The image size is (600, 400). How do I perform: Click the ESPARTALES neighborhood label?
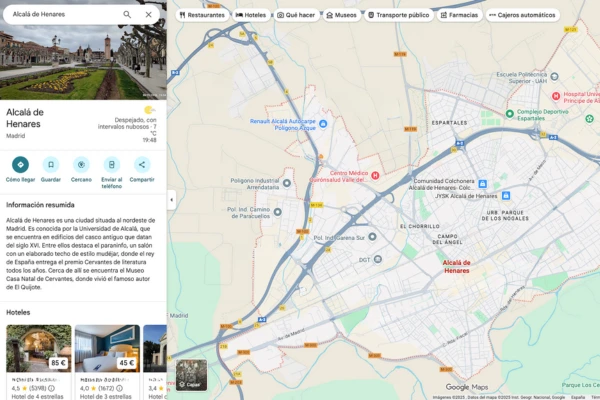click(449, 123)
